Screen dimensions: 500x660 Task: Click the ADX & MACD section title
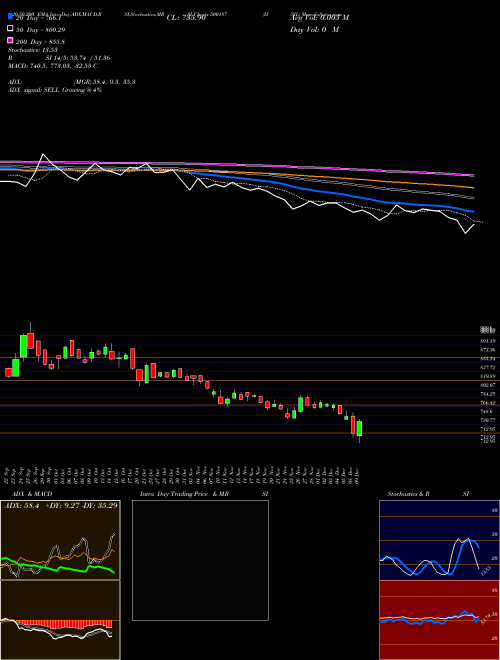(32, 494)
